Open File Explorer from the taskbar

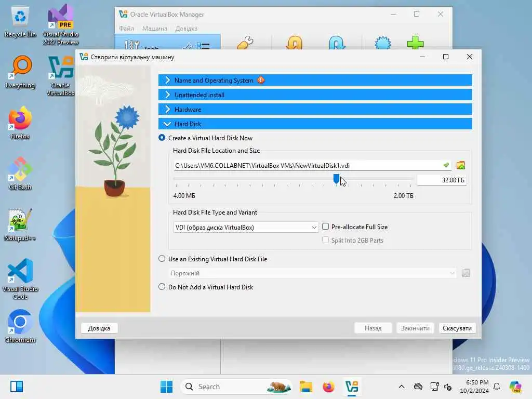coord(305,387)
